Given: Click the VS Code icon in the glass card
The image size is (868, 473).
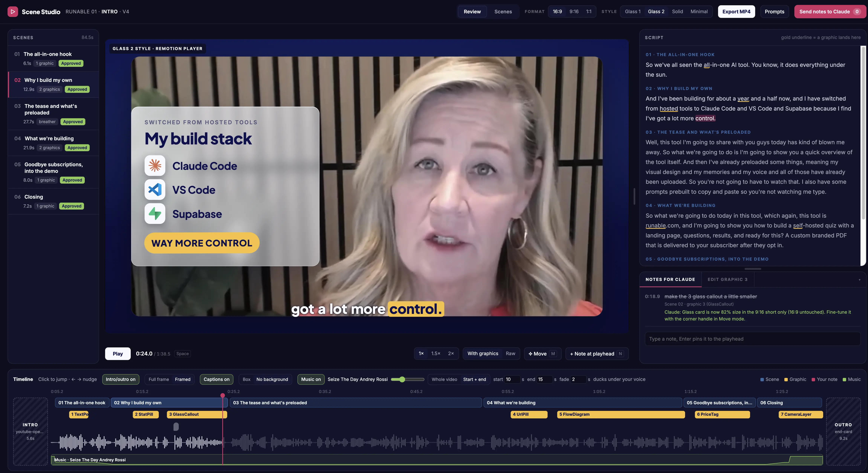Looking at the screenshot, I should pyautogui.click(x=155, y=190).
